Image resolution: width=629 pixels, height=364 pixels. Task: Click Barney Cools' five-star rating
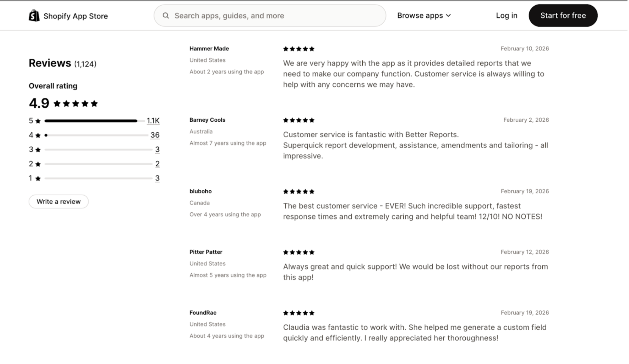click(x=298, y=120)
